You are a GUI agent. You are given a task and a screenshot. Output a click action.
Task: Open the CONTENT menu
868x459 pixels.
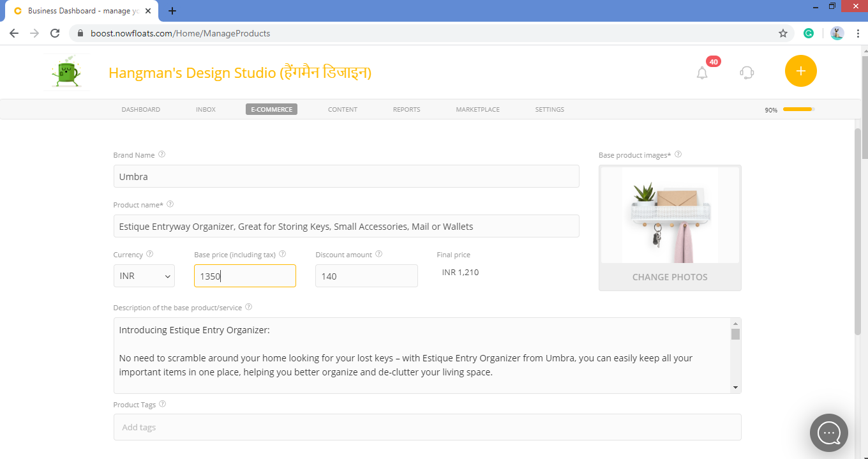click(343, 110)
